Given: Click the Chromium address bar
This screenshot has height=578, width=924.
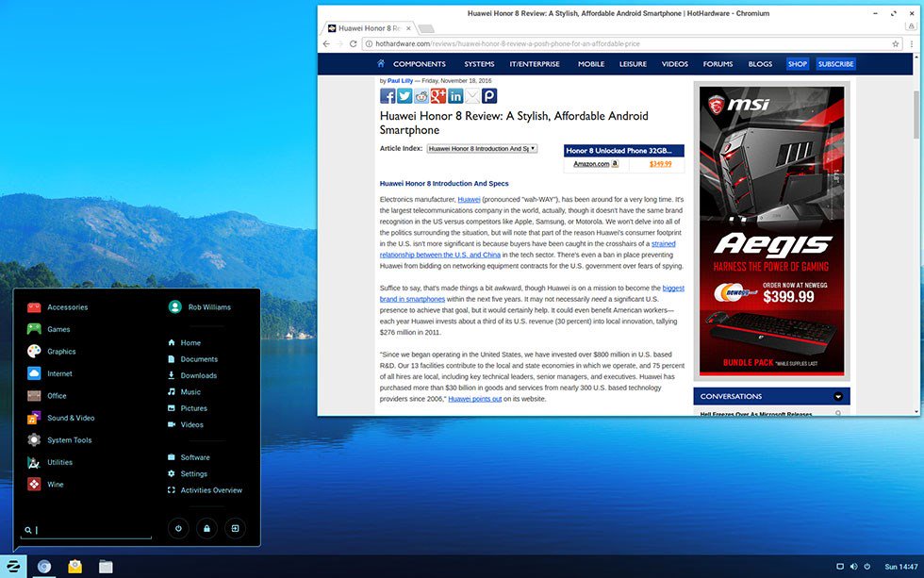Looking at the screenshot, I should click(x=631, y=43).
